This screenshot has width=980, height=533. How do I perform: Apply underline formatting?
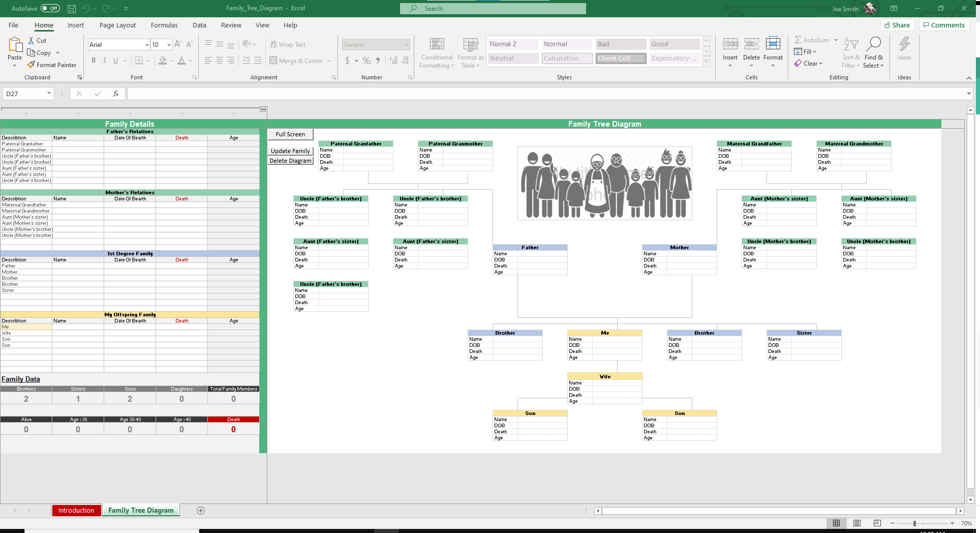tap(116, 61)
